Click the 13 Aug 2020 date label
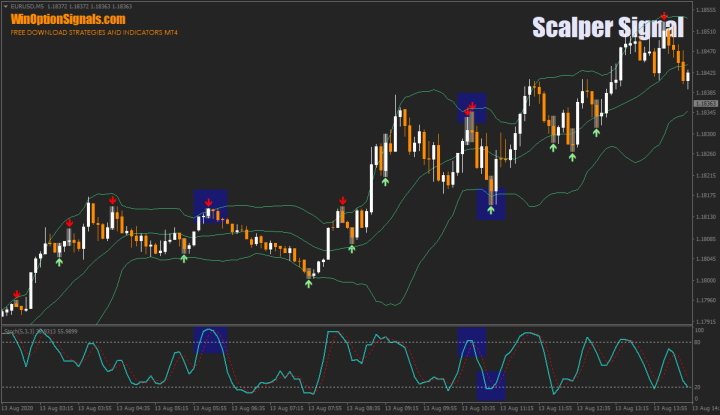The width and height of the screenshot is (720, 415). click(17, 408)
